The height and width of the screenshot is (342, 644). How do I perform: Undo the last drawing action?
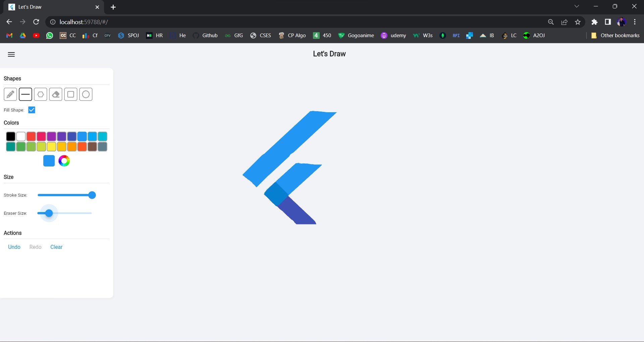tap(14, 247)
